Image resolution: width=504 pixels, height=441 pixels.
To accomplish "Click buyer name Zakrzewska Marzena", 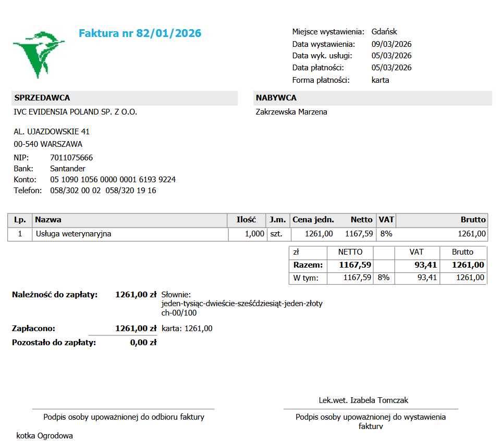I will point(291,112).
